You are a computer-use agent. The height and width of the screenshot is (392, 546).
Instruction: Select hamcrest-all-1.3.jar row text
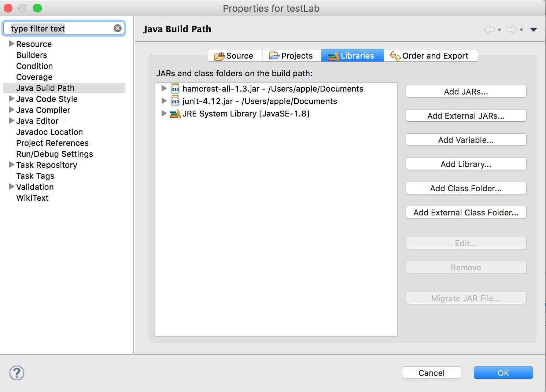273,89
